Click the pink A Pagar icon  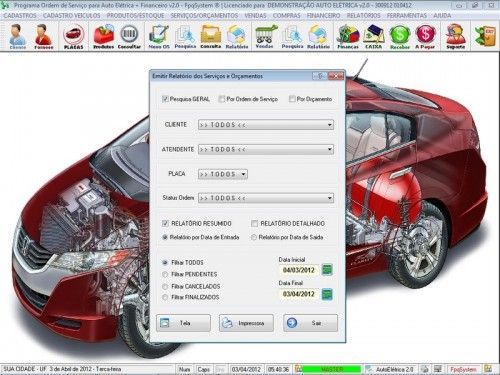(x=425, y=37)
